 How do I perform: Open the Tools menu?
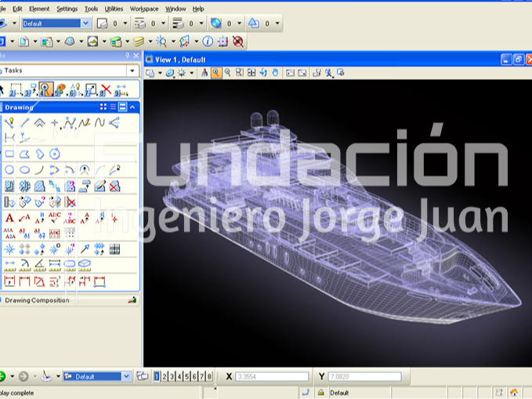[91, 9]
